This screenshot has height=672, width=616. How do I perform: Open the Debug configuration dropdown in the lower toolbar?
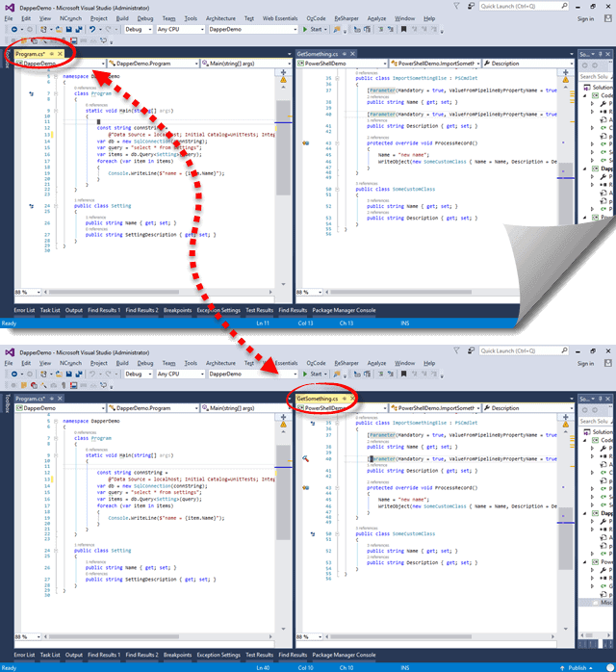coord(138,374)
